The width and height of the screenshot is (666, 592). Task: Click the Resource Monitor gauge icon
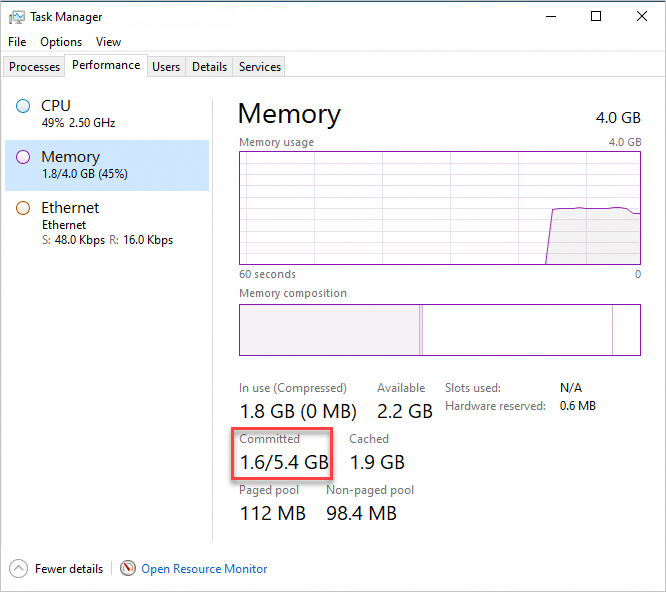[128, 568]
